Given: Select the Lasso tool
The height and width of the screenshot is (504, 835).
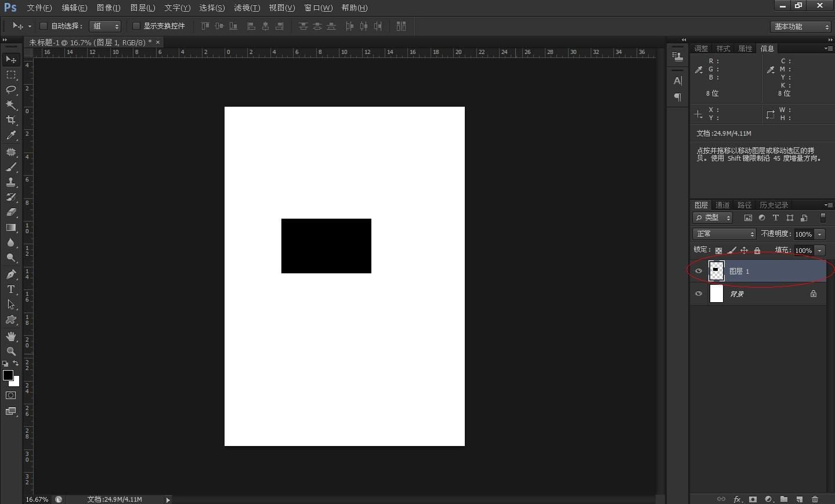Looking at the screenshot, I should [x=11, y=89].
